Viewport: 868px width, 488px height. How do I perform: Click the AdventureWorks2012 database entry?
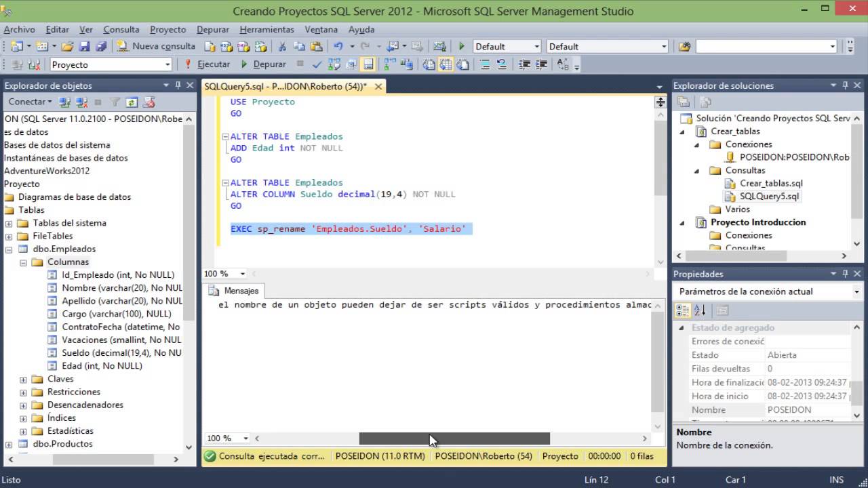tap(47, 171)
